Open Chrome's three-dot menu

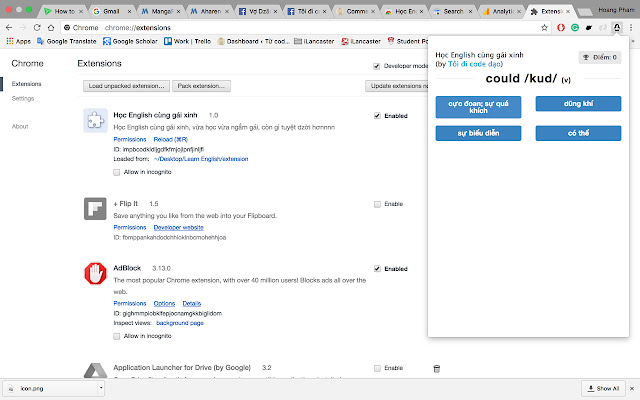pyautogui.click(x=631, y=27)
